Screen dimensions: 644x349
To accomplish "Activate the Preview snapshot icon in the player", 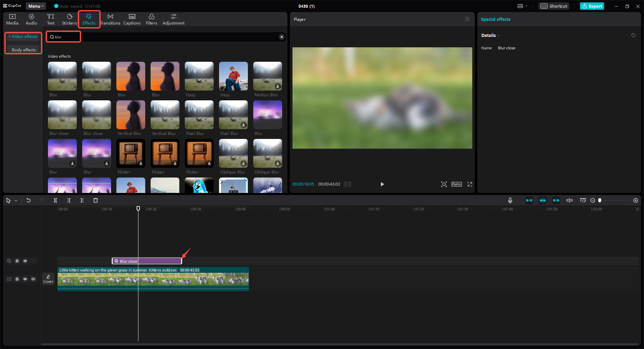I will 444,184.
